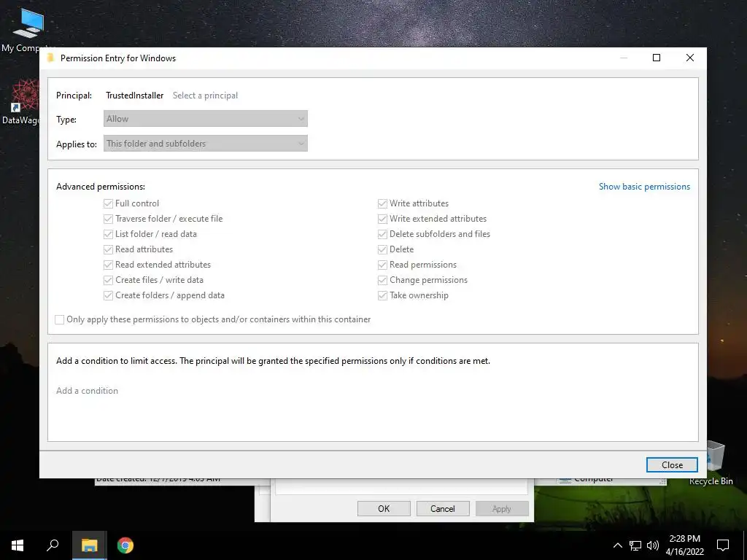Maximize the Permission Entry window
The height and width of the screenshot is (560, 747).
[657, 58]
